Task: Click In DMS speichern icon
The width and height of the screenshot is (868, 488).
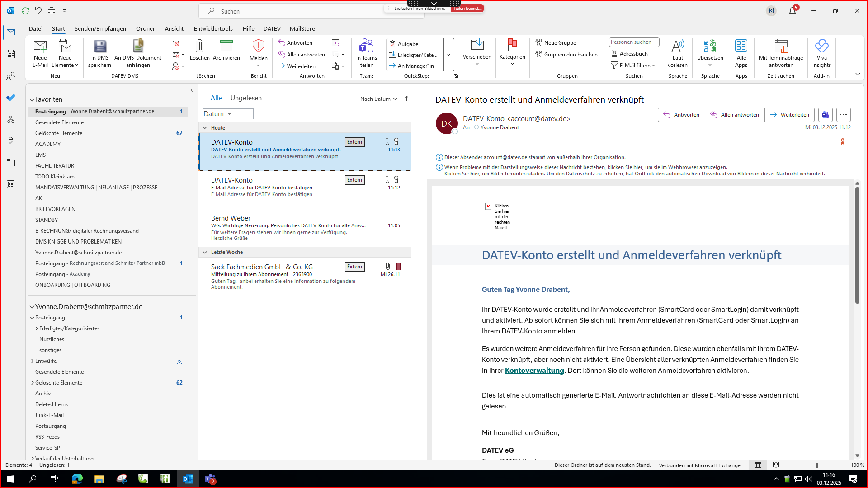Action: (x=100, y=46)
